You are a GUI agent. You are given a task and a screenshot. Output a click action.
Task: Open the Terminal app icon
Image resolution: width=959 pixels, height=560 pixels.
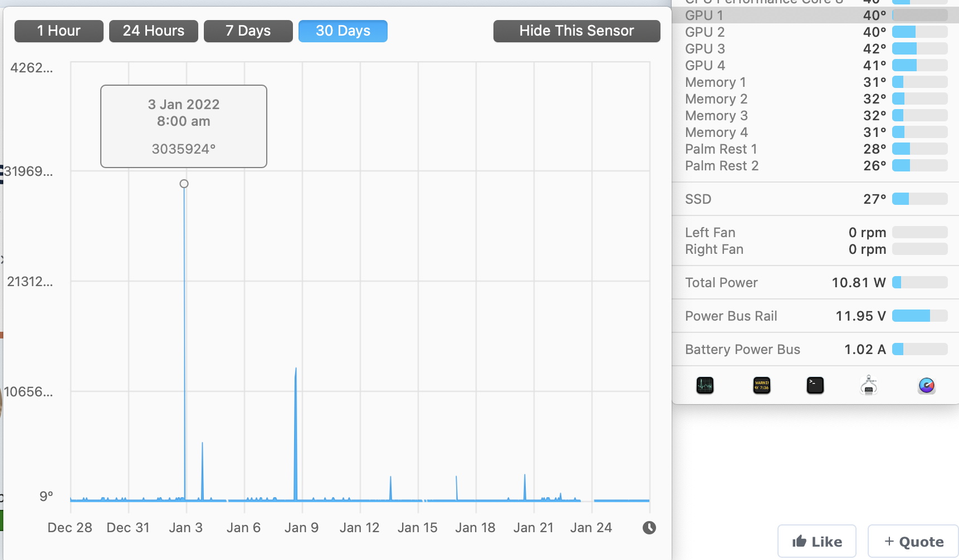815,385
